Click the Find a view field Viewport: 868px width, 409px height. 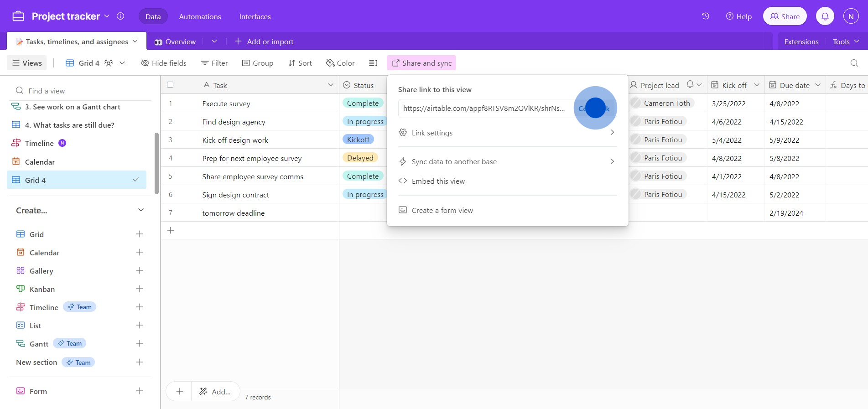point(82,91)
